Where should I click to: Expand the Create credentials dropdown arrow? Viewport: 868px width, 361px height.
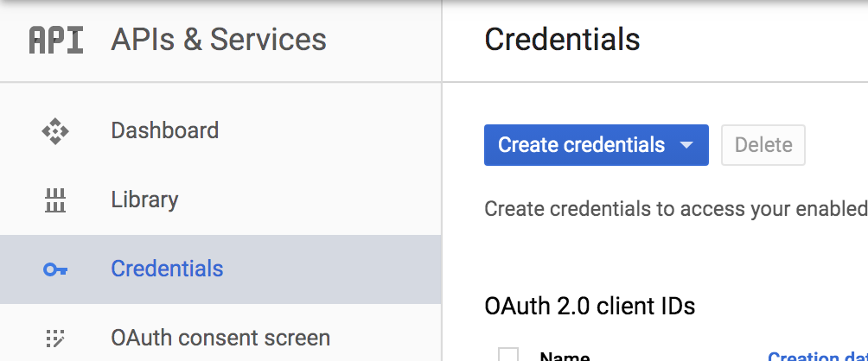[687, 145]
